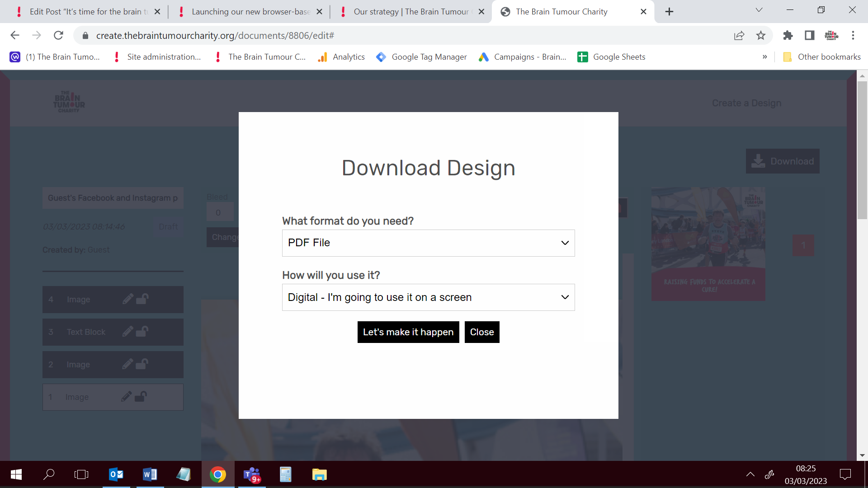This screenshot has height=488, width=868.
Task: Open the Analytics bookmark
Action: (342, 57)
